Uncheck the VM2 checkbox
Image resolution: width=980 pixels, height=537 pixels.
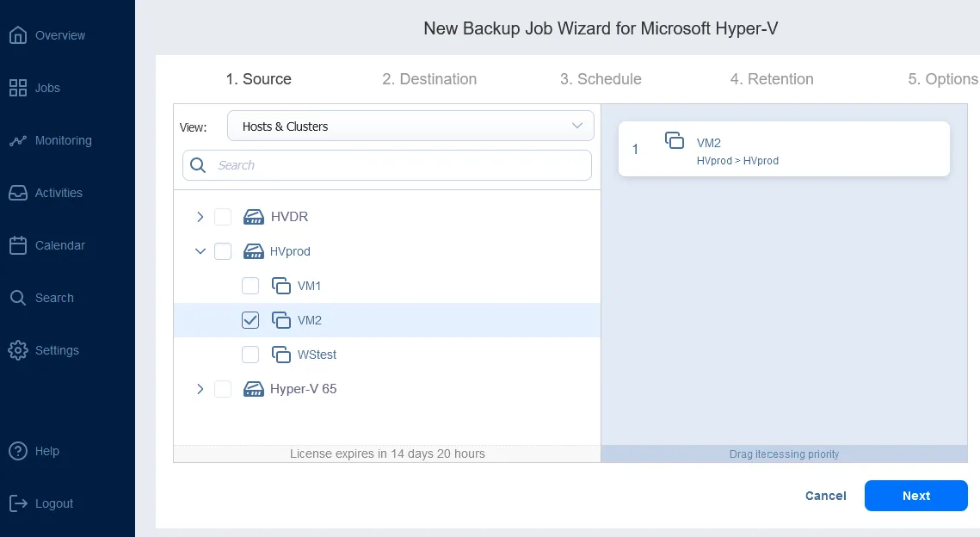coord(250,320)
